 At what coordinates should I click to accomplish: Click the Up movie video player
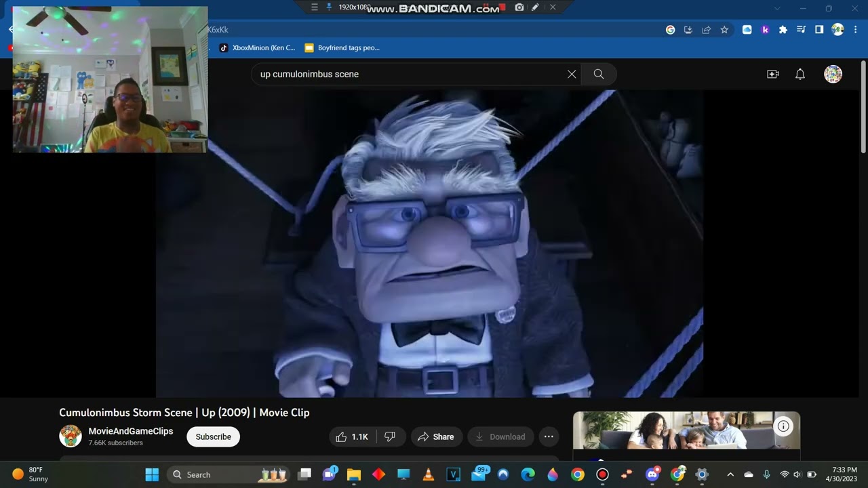click(x=429, y=244)
